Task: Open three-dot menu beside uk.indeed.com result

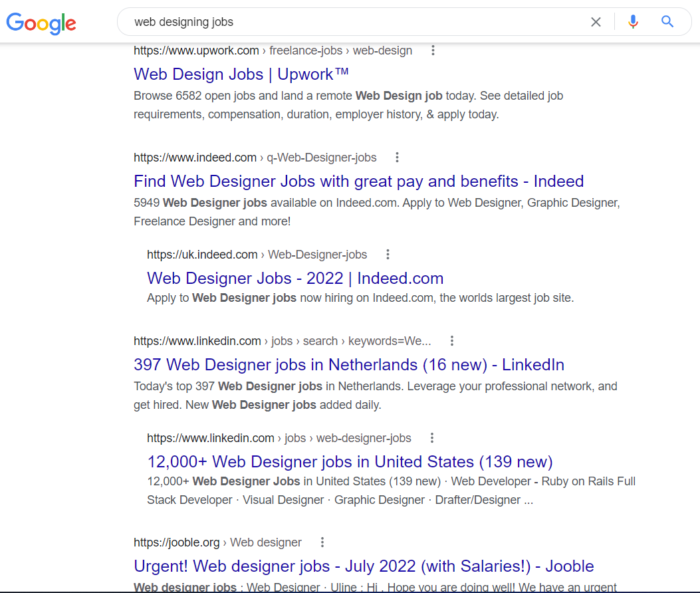Action: pos(388,255)
